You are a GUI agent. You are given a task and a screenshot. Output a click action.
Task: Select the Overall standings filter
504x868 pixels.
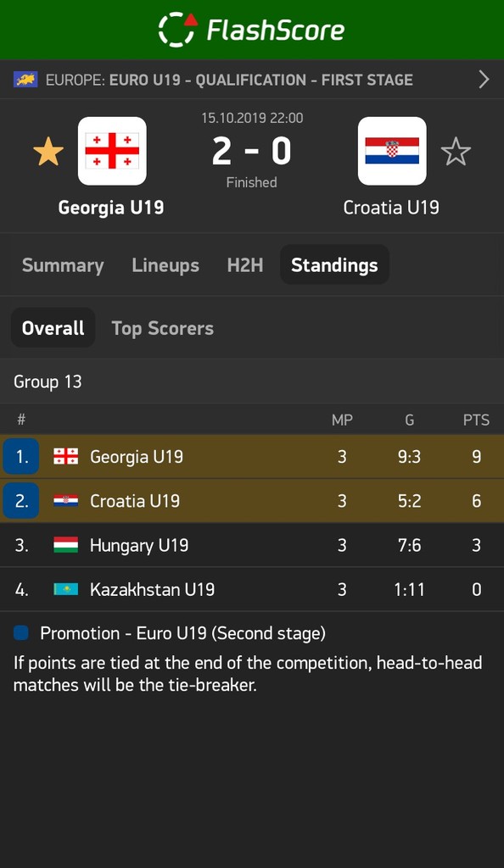click(x=53, y=328)
